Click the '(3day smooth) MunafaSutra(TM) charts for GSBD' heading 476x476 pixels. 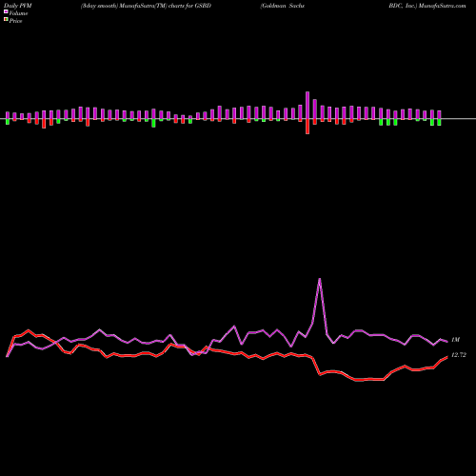click(x=146, y=6)
